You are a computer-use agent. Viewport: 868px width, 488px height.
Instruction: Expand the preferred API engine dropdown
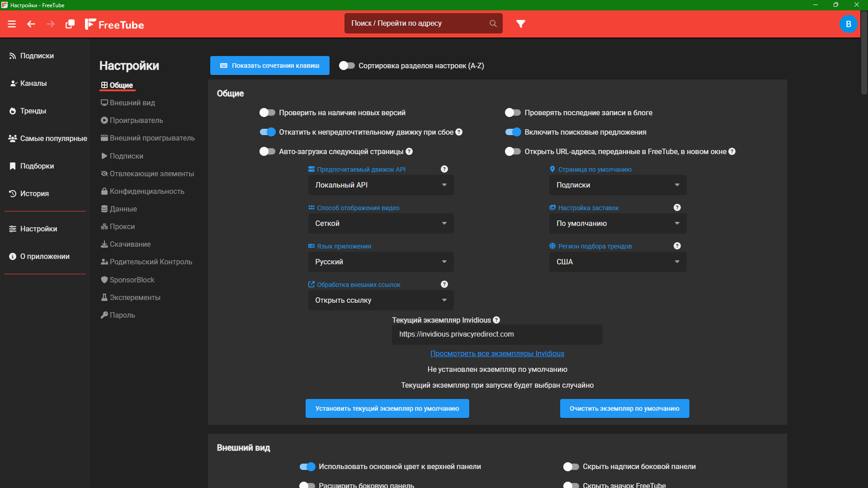[381, 185]
